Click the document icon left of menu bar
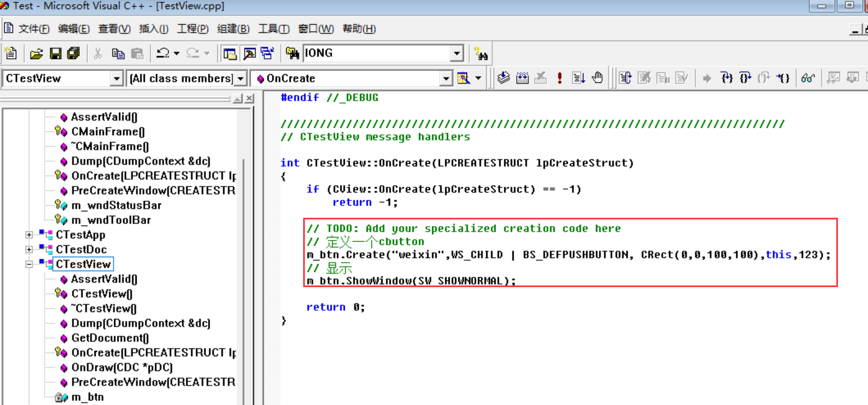Screen dimensions: 868x405 8,28
